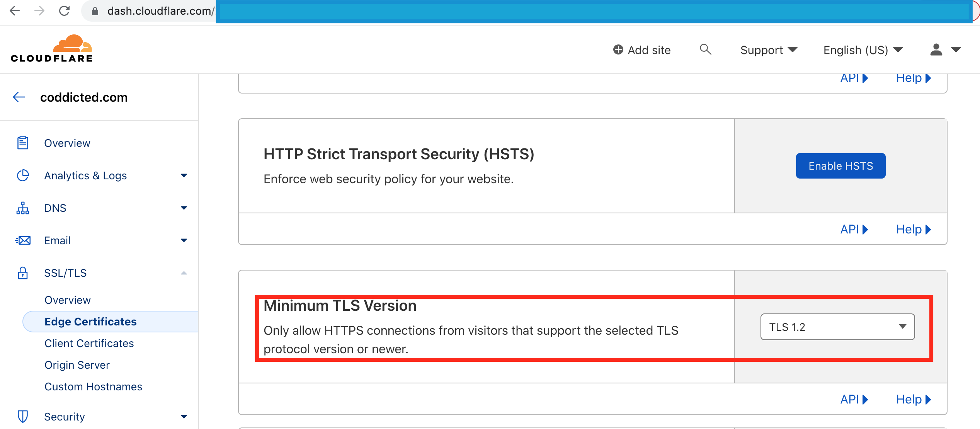Select Origin Server in sidebar
The image size is (980, 429).
point(77,365)
